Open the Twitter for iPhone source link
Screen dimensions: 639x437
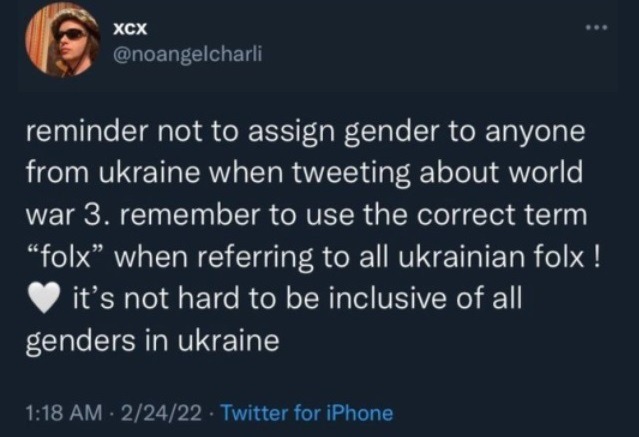pyautogui.click(x=306, y=413)
